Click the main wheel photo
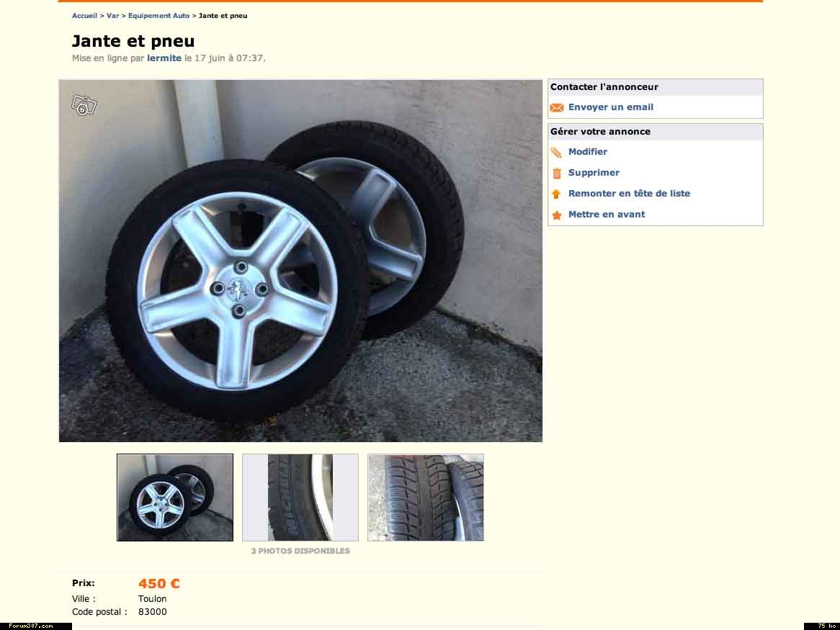 (300, 261)
